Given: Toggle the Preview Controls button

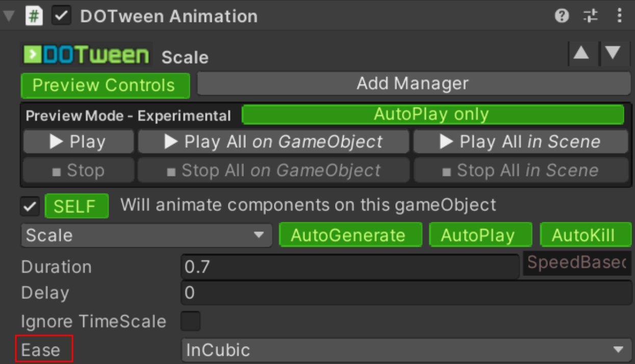Looking at the screenshot, I should [105, 85].
